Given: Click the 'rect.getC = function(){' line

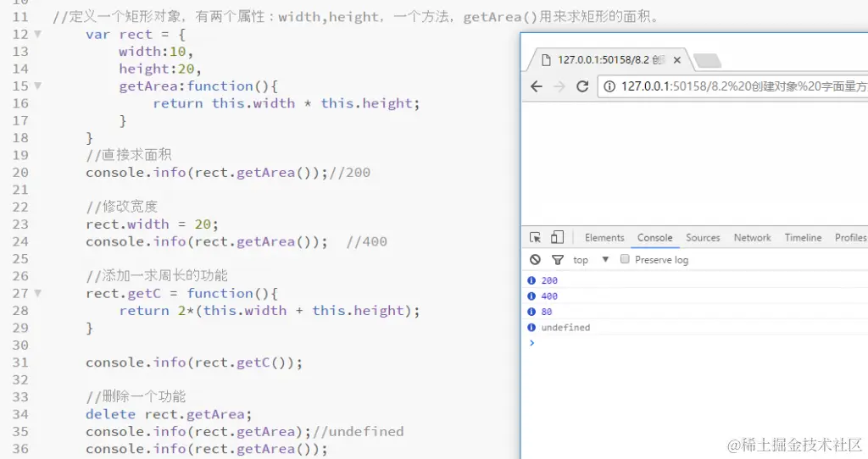Looking at the screenshot, I should coord(181,294).
